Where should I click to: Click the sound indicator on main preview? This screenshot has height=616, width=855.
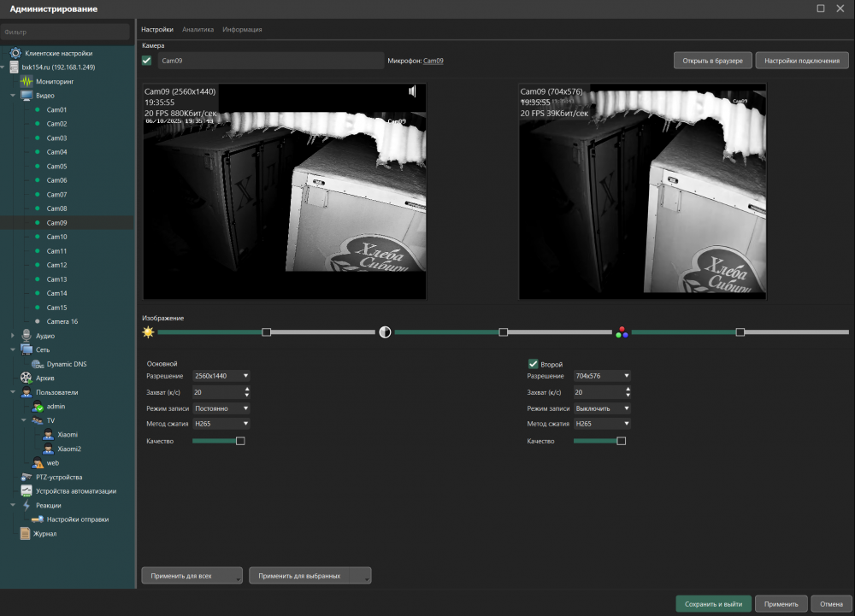tap(412, 91)
